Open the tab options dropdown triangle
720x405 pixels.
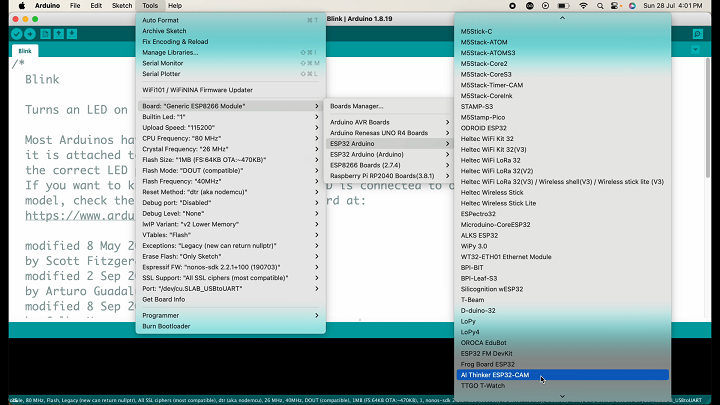coord(696,50)
